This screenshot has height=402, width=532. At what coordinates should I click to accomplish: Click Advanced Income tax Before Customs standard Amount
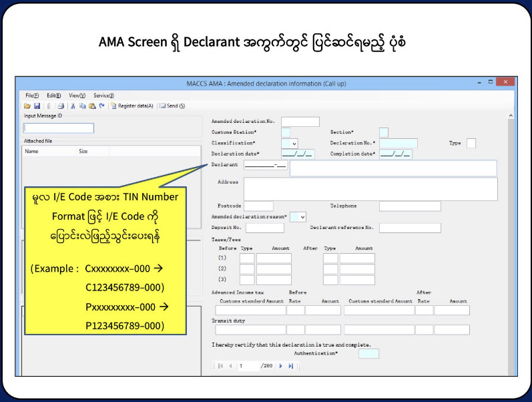(x=250, y=311)
